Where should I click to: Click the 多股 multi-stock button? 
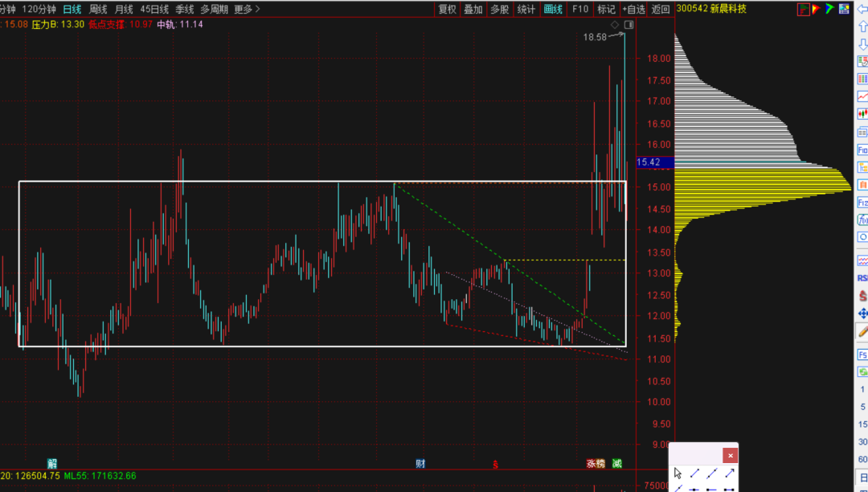(499, 9)
